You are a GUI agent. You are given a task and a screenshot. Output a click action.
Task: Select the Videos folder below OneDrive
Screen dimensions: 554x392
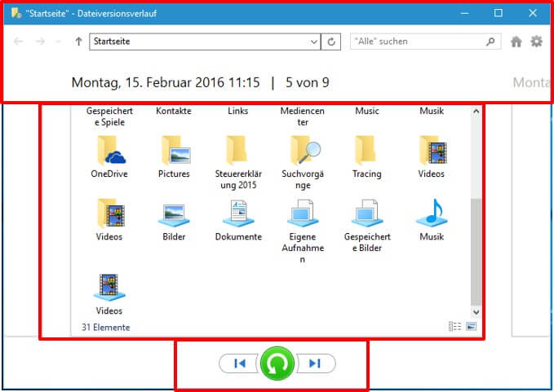(x=109, y=220)
